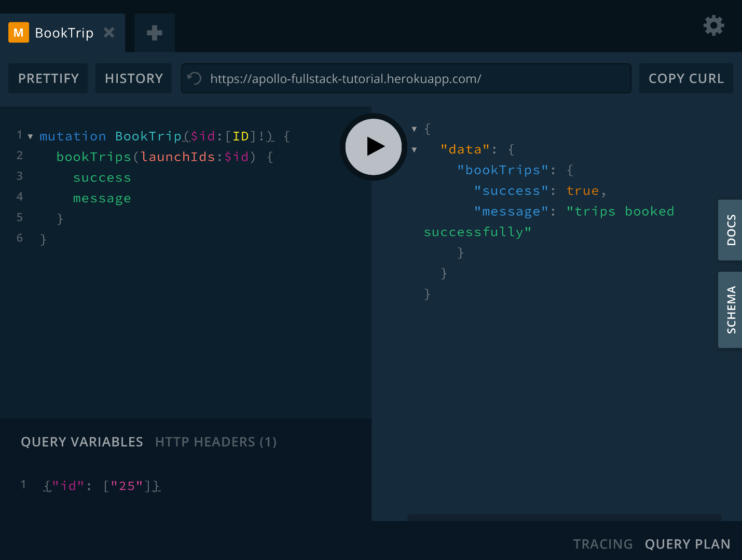Open settings via the gear icon
This screenshot has width=742, height=560.
point(713,25)
